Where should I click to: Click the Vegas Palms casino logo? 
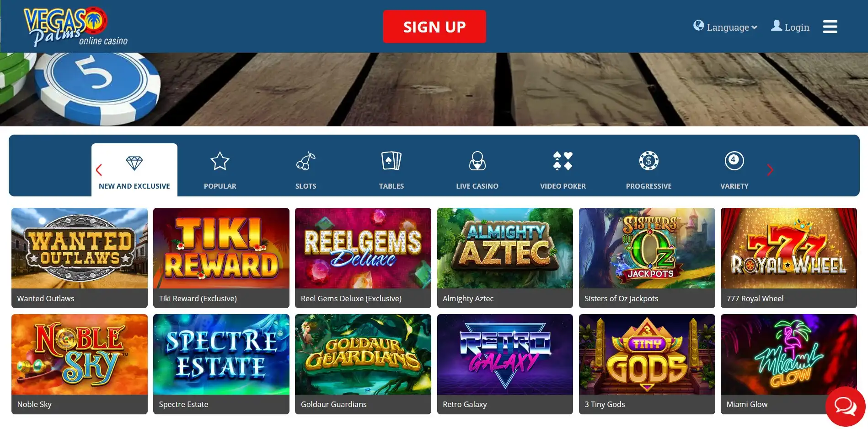pos(75,27)
